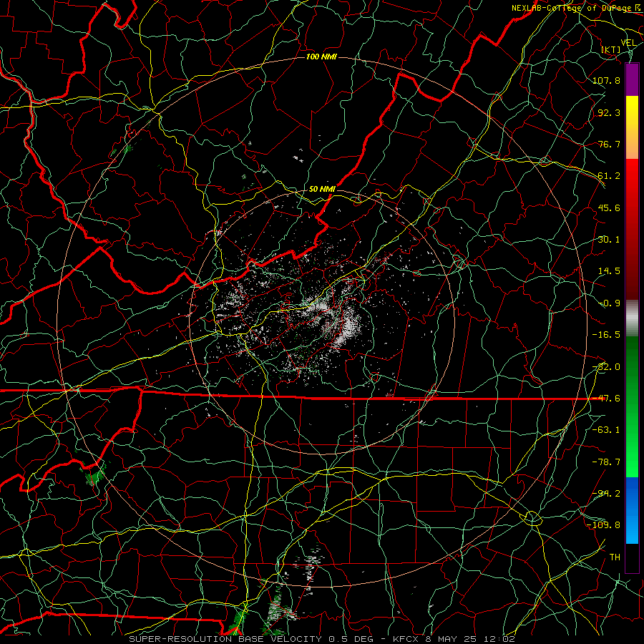Screen dimensions: 644x644
Task: Click the -47.6 legend value
Action: click(606, 399)
